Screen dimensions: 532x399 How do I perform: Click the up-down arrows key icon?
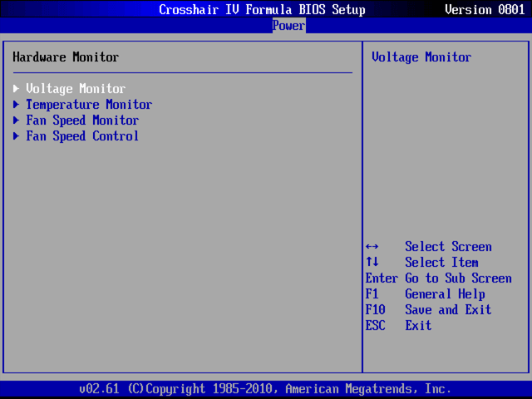(372, 262)
